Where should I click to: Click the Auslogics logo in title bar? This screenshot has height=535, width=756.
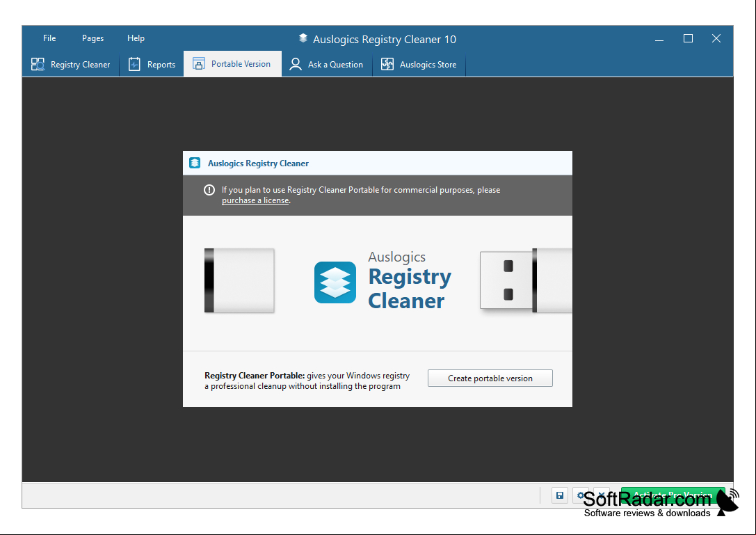(303, 38)
